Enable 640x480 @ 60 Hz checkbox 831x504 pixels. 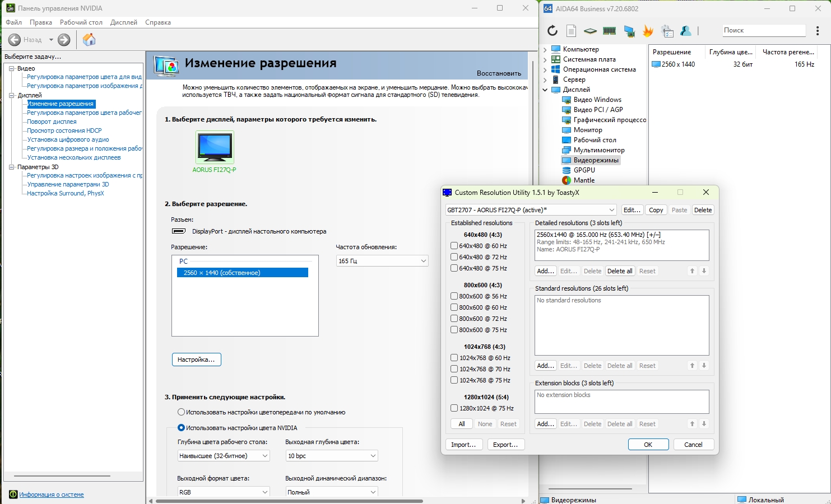click(454, 246)
